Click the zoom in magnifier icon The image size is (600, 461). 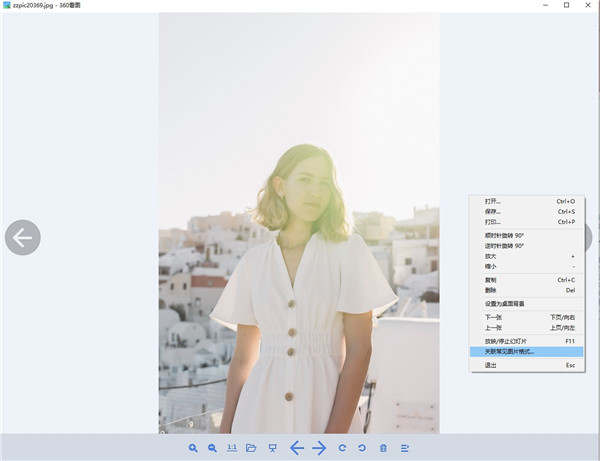pyautogui.click(x=193, y=448)
